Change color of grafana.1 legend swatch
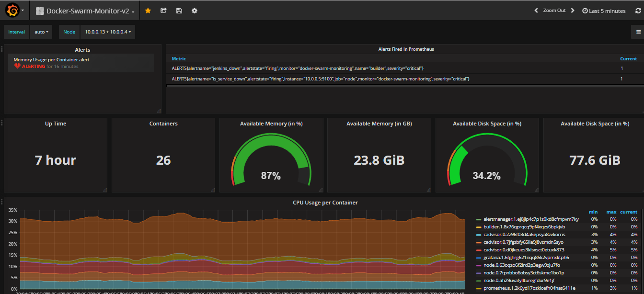 pos(478,258)
